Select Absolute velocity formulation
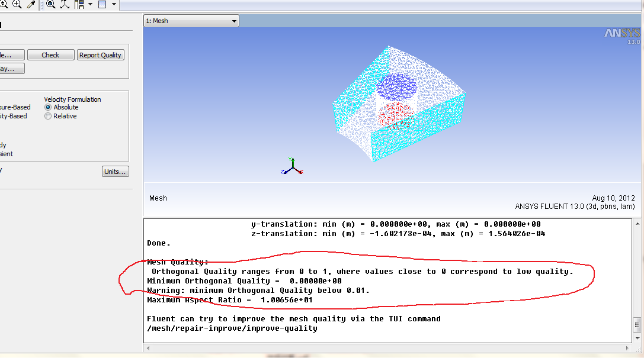The width and height of the screenshot is (644, 358). tap(48, 107)
